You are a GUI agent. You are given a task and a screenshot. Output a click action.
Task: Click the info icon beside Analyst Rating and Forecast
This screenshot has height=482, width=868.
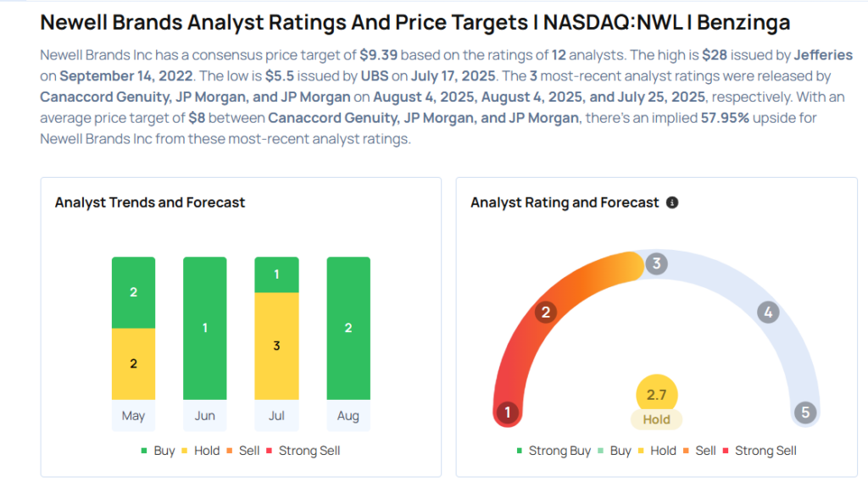point(672,203)
